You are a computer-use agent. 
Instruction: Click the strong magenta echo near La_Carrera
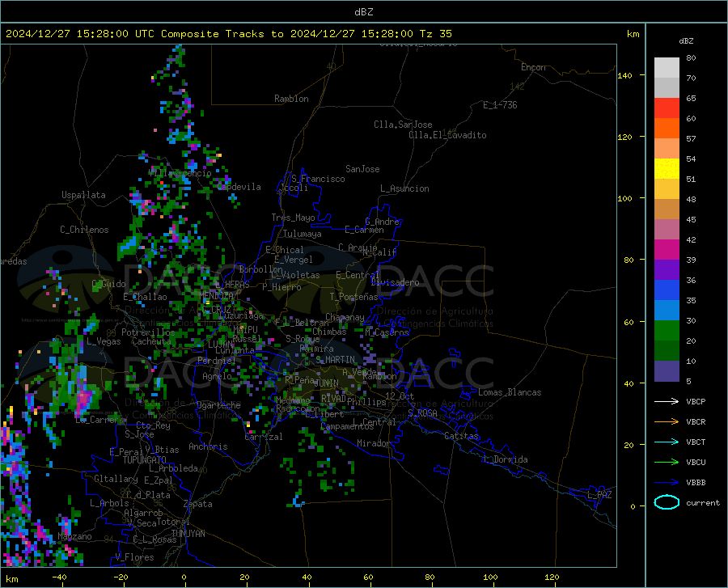coord(83,399)
